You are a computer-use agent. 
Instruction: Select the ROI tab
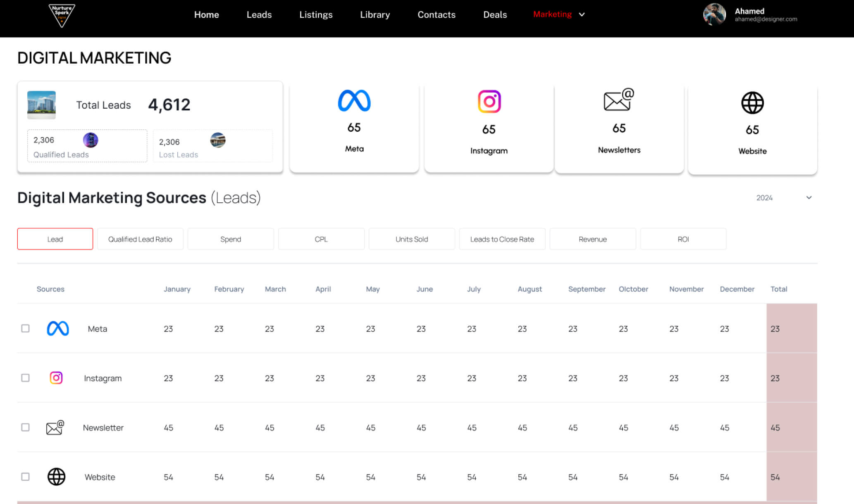683,239
